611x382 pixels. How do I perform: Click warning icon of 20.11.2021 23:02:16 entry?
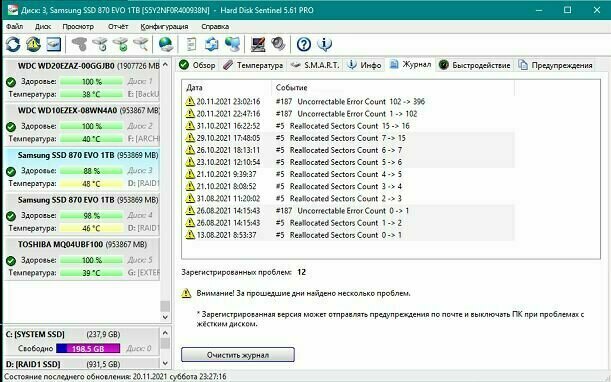(190, 101)
